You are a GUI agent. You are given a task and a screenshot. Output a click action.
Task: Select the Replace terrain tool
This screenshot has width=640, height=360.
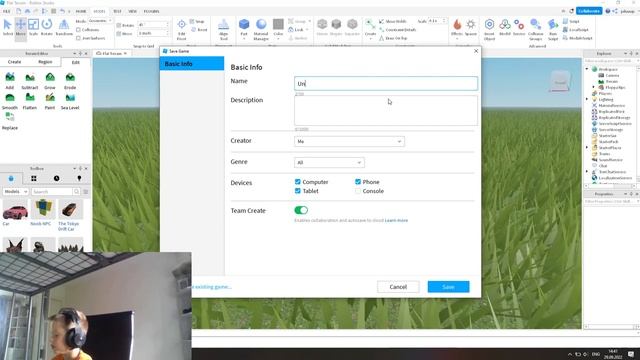point(10,121)
